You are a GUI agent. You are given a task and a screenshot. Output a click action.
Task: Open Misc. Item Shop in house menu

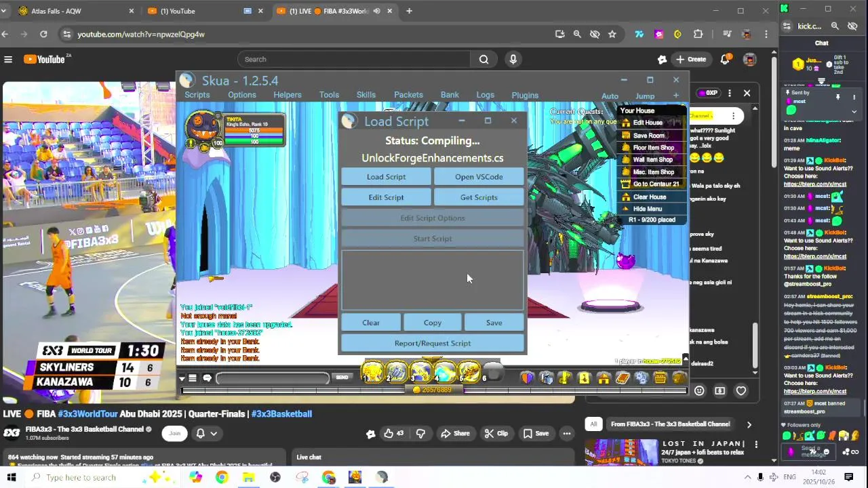tap(653, 172)
